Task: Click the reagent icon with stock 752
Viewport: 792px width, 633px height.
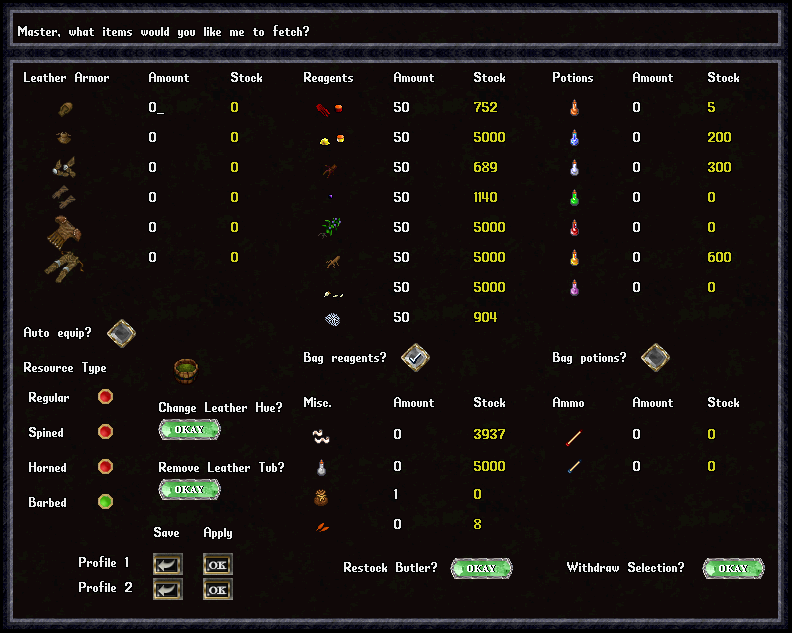Action: [x=329, y=109]
